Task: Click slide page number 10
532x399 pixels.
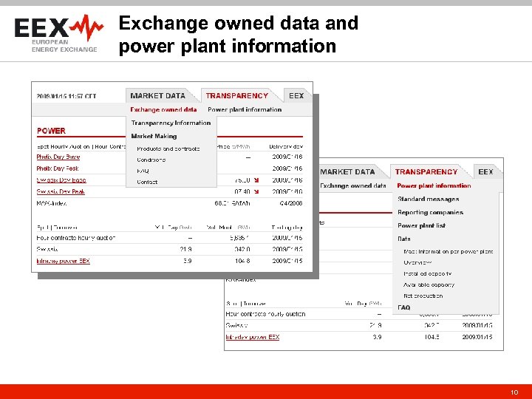Action: tap(514, 392)
